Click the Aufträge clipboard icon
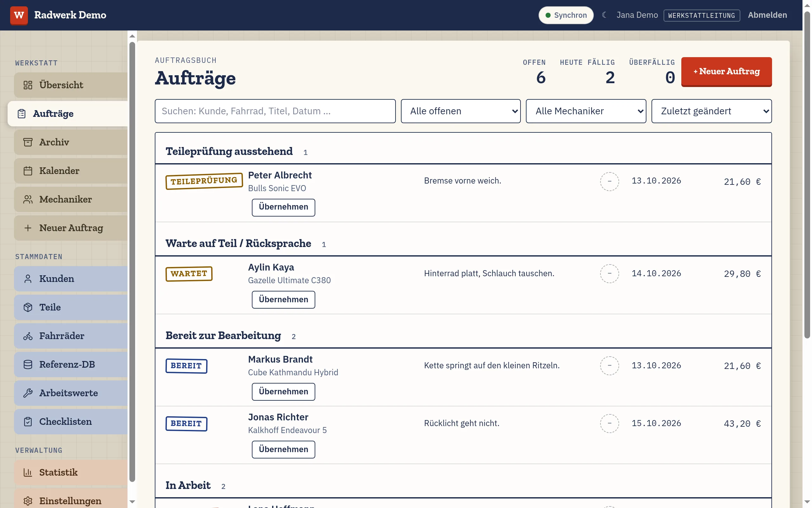812x508 pixels. [22, 114]
